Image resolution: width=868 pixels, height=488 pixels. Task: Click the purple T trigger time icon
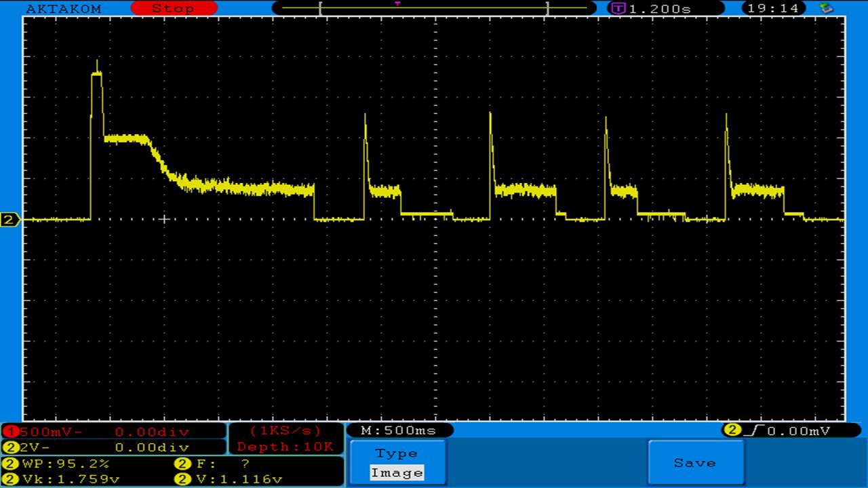coord(618,9)
